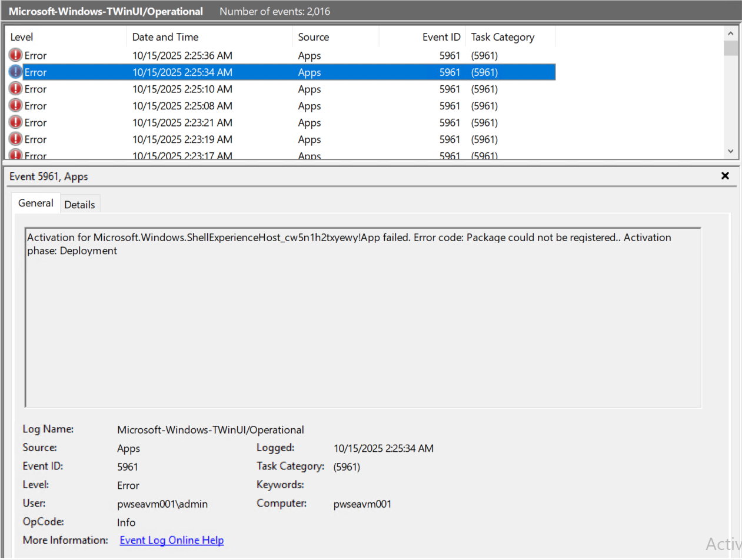Click the error icon of the 2:23:19 AM event

click(x=15, y=139)
